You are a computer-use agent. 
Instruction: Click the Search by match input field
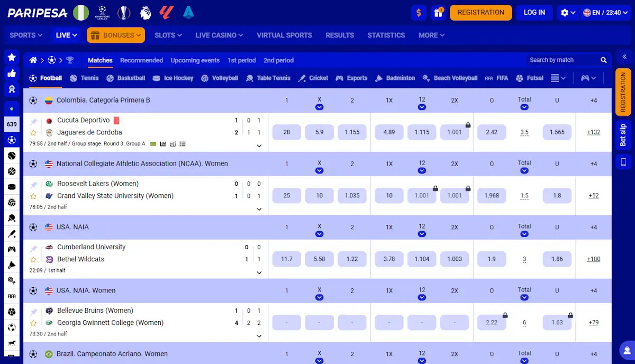click(561, 60)
